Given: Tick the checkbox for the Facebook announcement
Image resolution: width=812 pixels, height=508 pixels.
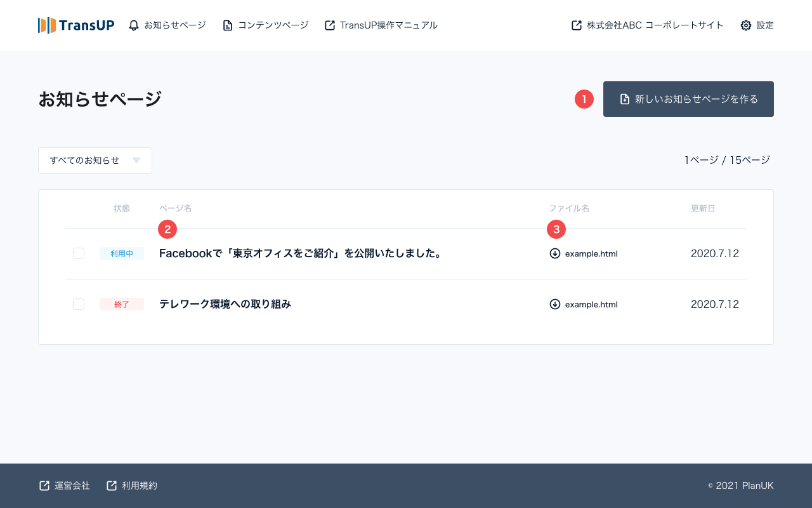Looking at the screenshot, I should (79, 253).
